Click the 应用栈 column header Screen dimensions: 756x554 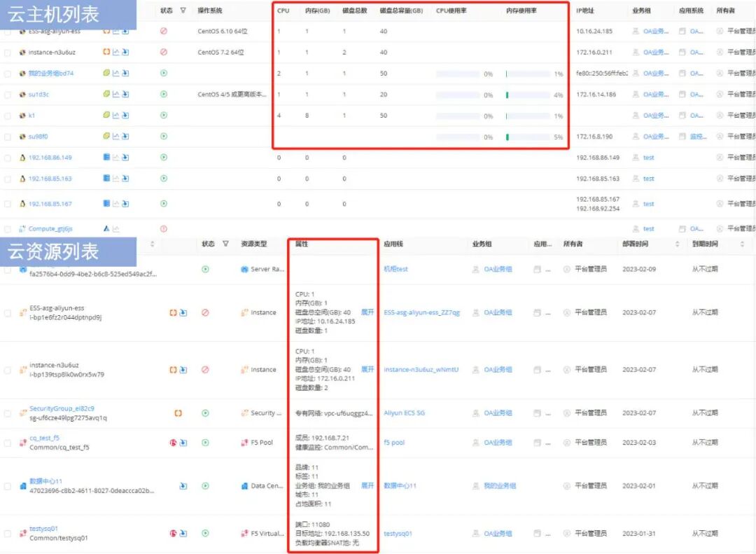pyautogui.click(x=393, y=244)
